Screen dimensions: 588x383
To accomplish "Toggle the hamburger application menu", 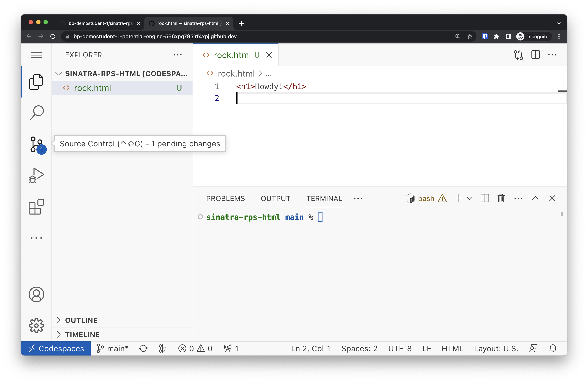I will (36, 55).
